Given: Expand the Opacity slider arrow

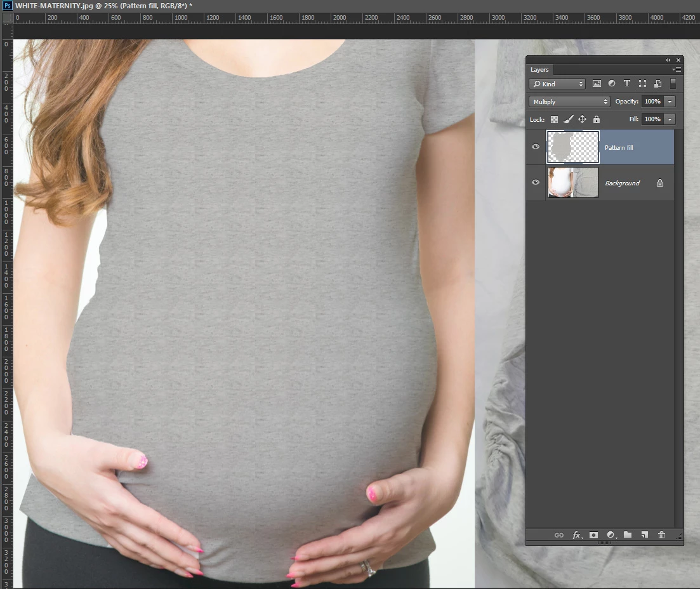Looking at the screenshot, I should (670, 102).
